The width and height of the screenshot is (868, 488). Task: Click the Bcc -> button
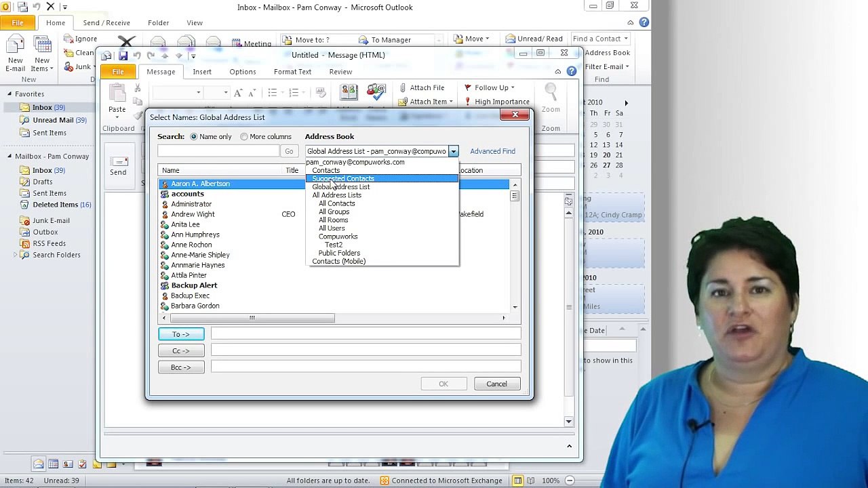tap(181, 367)
